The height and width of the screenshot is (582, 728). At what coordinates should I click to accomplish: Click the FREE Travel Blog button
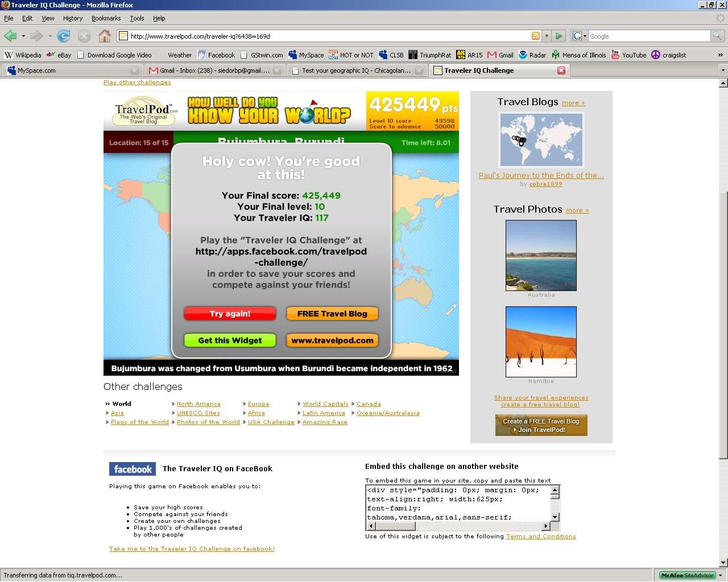click(x=332, y=314)
